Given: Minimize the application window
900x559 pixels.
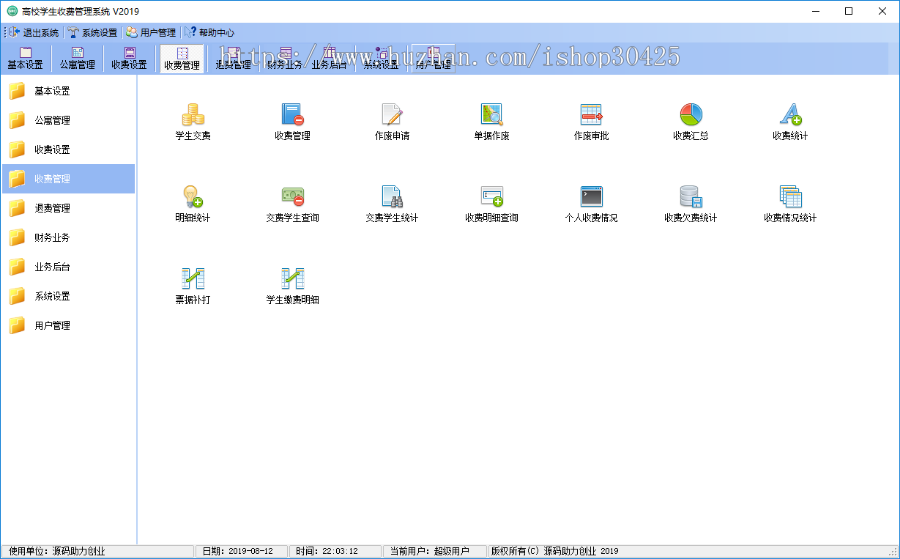Looking at the screenshot, I should tap(816, 11).
